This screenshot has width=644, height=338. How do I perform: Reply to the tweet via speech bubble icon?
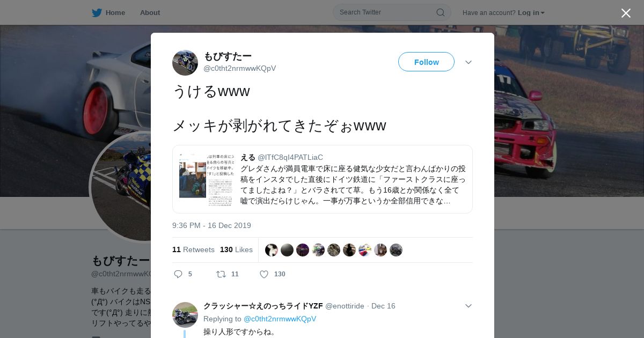pos(179,274)
